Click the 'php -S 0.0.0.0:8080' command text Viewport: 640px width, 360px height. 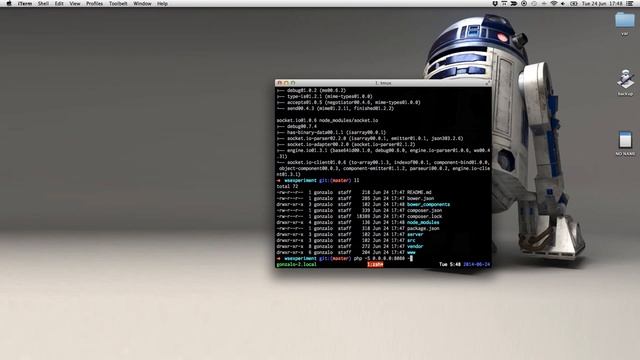pyautogui.click(x=379, y=258)
